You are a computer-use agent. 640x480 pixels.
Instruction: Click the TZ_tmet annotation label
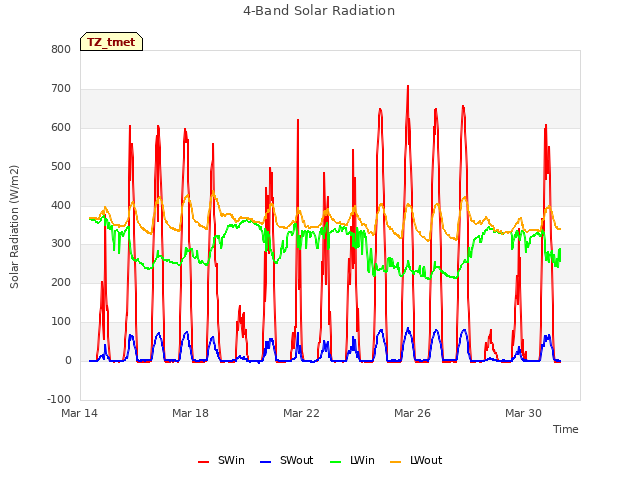(111, 42)
